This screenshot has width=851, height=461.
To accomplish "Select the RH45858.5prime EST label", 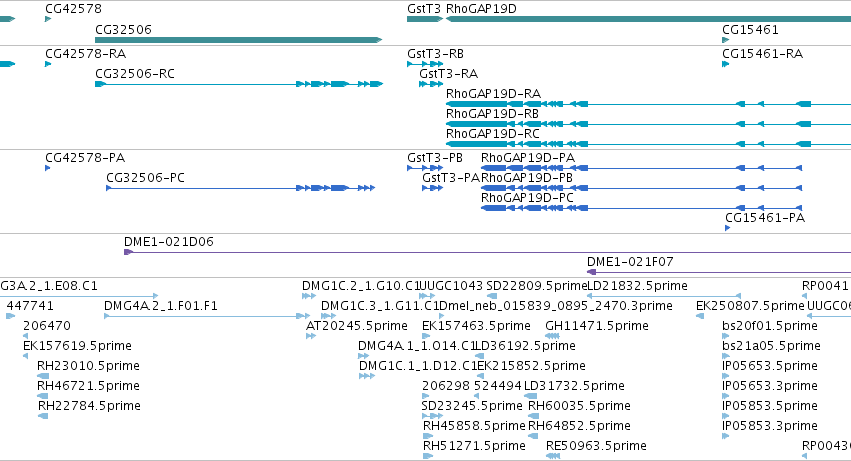I will (474, 427).
